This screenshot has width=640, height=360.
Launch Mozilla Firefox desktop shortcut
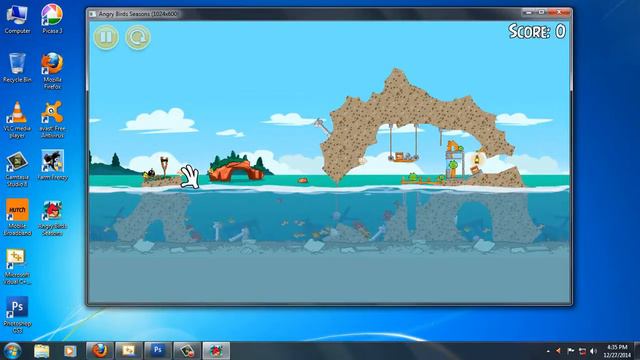[x=52, y=71]
